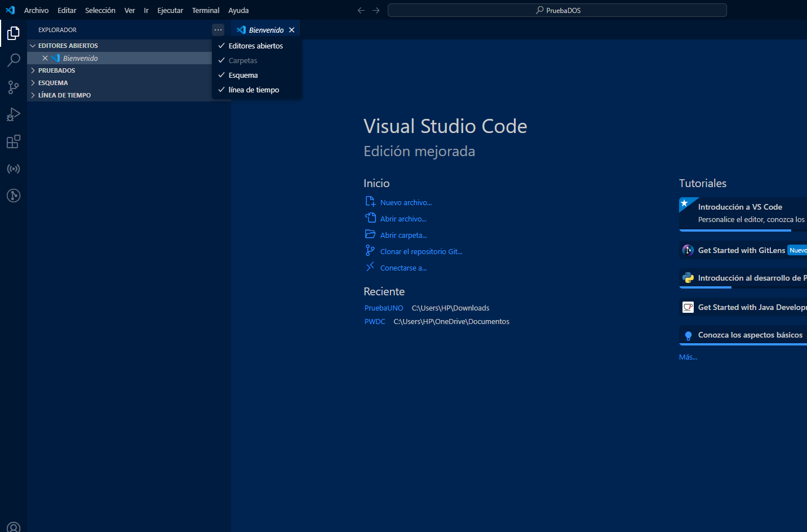Open the Ejecutar menu
The image size is (807, 532).
(x=170, y=10)
